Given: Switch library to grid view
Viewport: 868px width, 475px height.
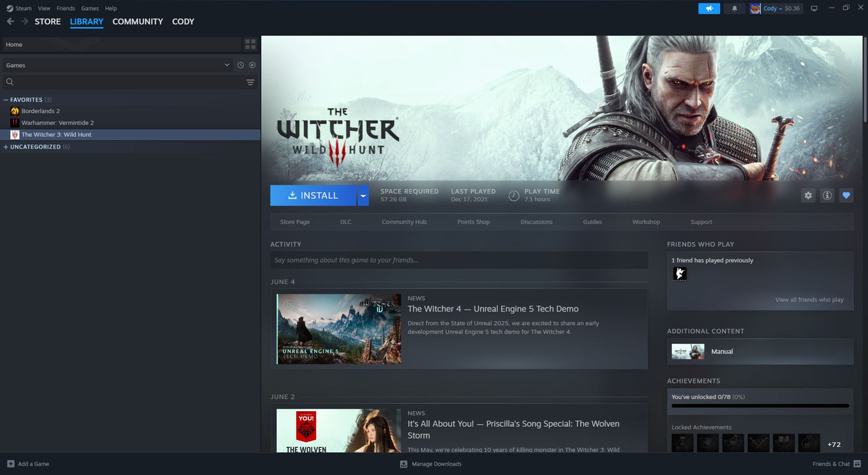Looking at the screenshot, I should pos(250,44).
